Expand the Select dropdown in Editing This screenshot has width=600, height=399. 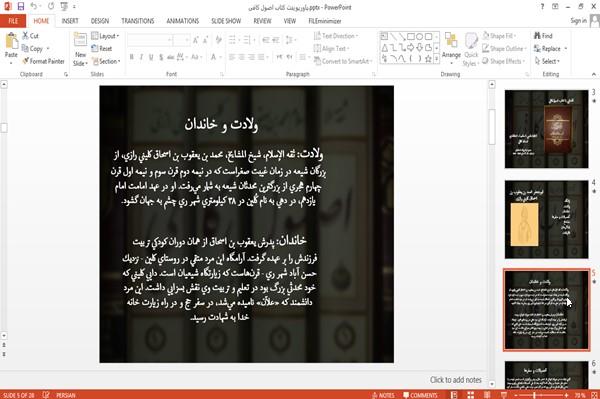click(x=547, y=61)
